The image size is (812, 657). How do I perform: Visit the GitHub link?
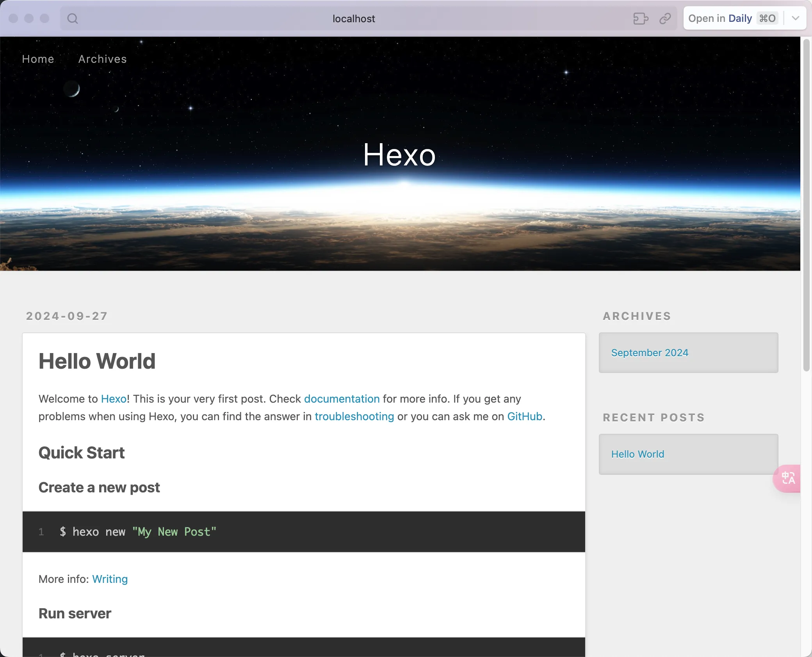pos(525,416)
